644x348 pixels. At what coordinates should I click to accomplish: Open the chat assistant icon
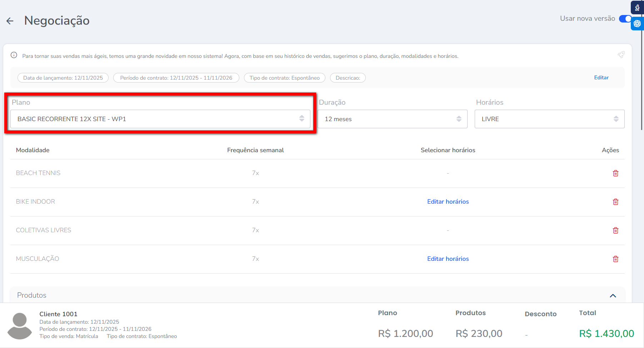pos(637,24)
